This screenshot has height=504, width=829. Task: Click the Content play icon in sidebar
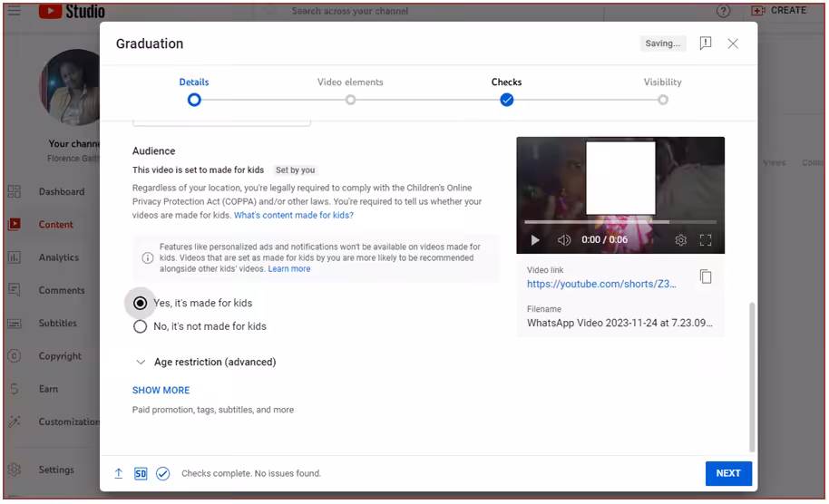point(15,225)
